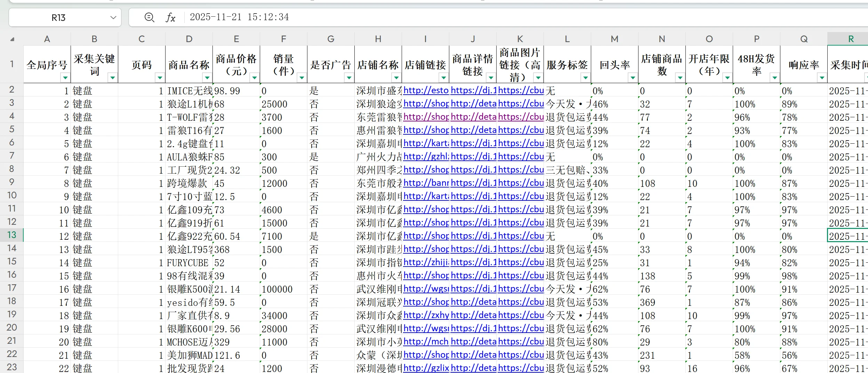Click the R13 name box field
The width and height of the screenshot is (868, 373).
(65, 17)
